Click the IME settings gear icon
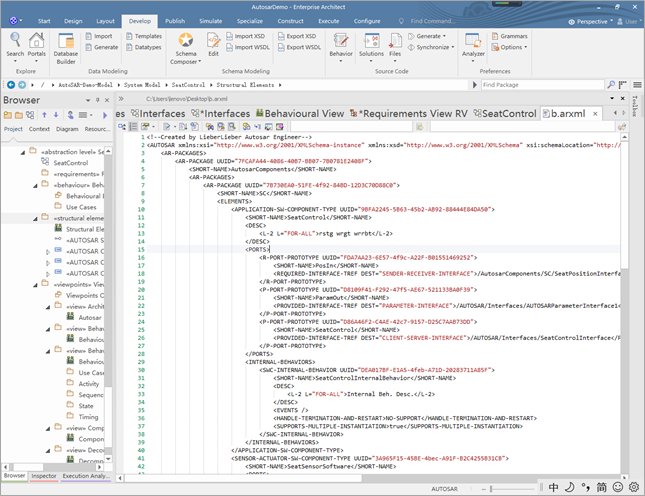This screenshot has width=645, height=496. (x=634, y=487)
